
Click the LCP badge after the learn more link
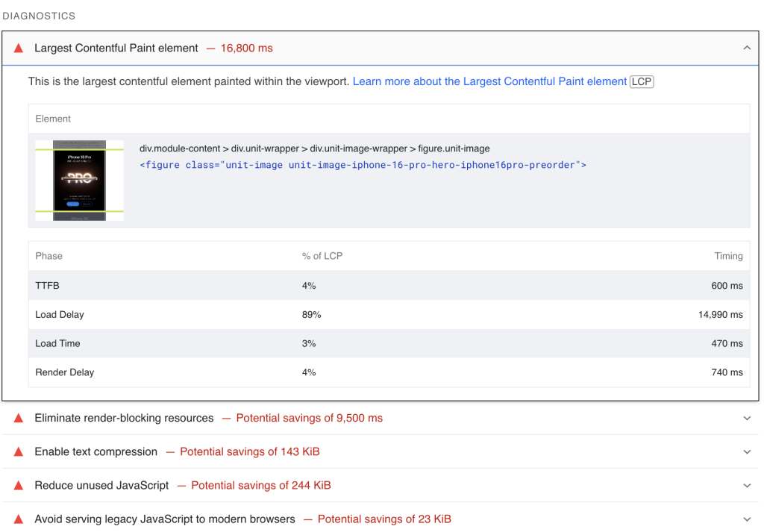pos(641,82)
